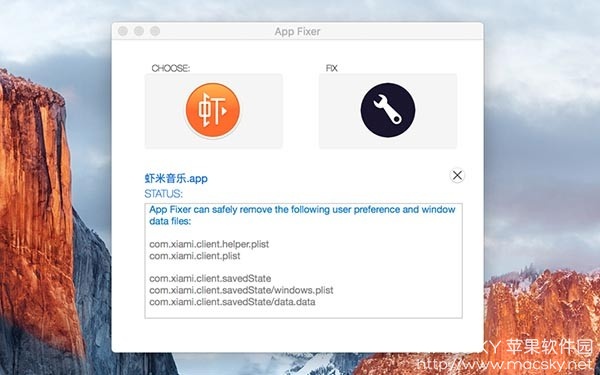
Task: Select the com.xiami.client.plist line
Action: [x=195, y=256]
